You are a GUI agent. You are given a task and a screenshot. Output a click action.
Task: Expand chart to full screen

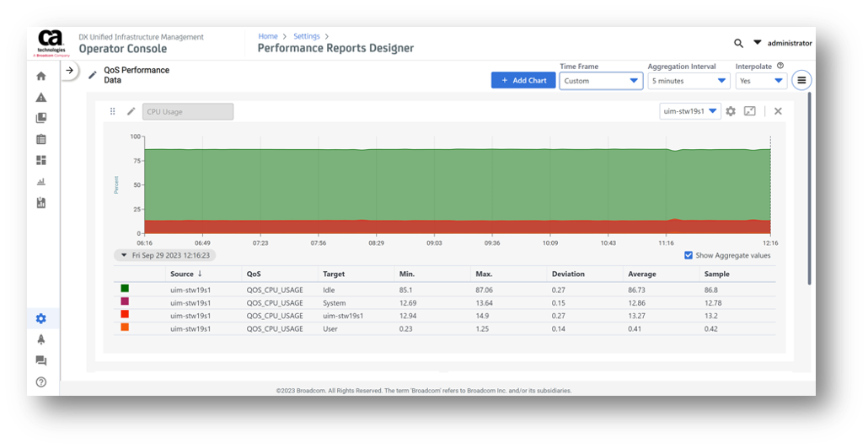(x=749, y=111)
